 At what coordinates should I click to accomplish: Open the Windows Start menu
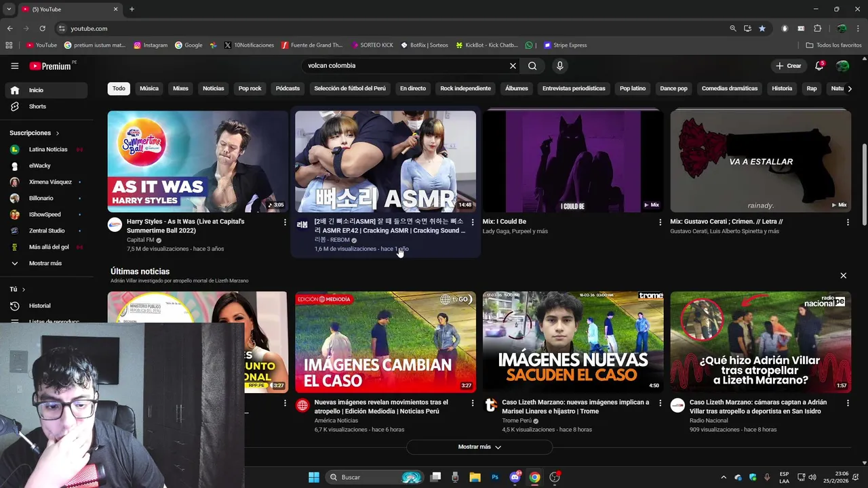[313, 477]
